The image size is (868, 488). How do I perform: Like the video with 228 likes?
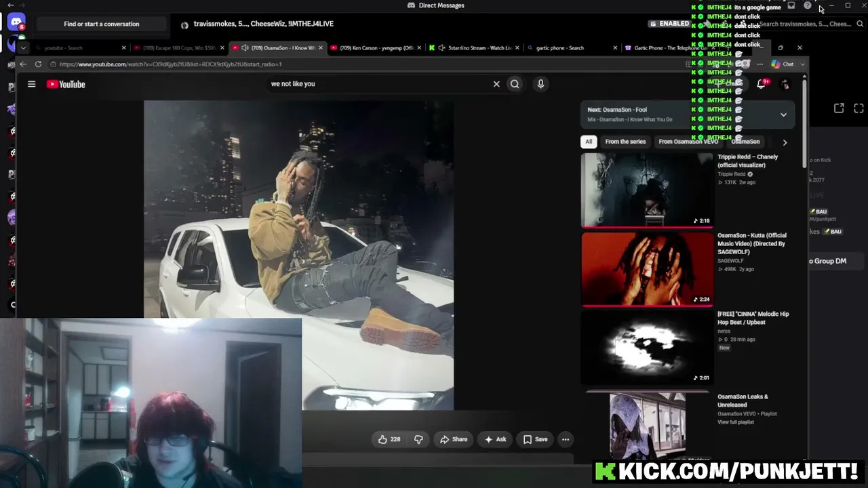coord(389,439)
